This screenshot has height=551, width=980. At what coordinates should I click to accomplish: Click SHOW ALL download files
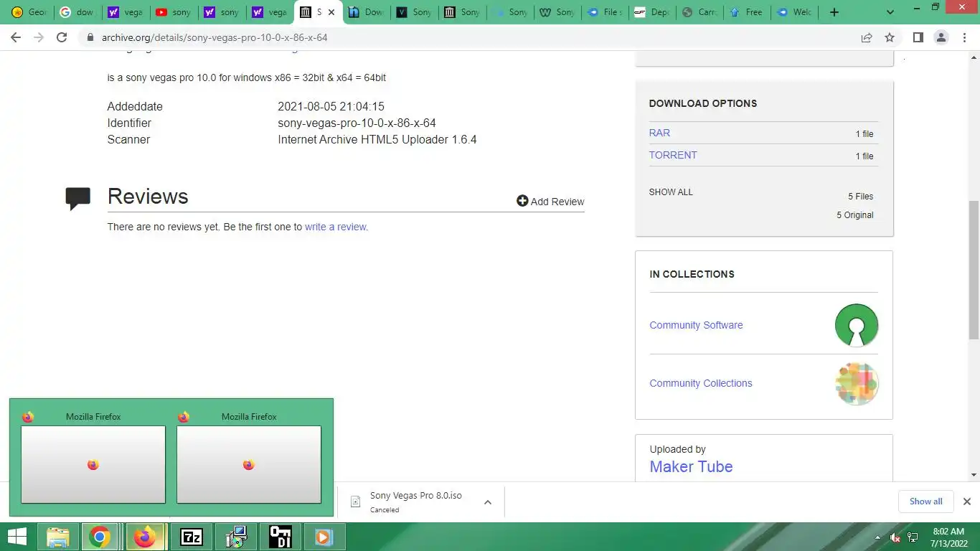coord(671,192)
